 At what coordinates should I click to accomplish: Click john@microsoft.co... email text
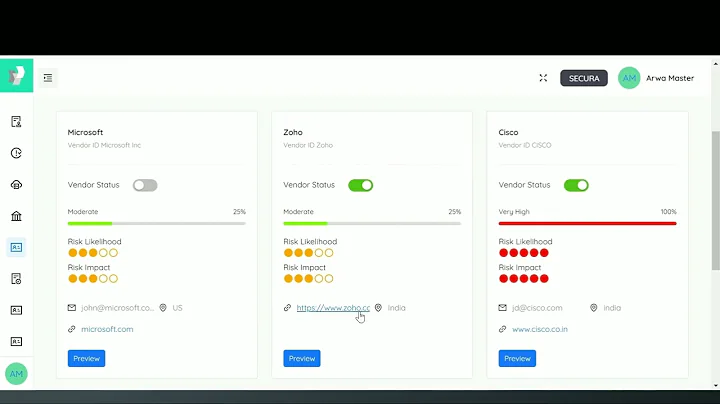click(118, 308)
